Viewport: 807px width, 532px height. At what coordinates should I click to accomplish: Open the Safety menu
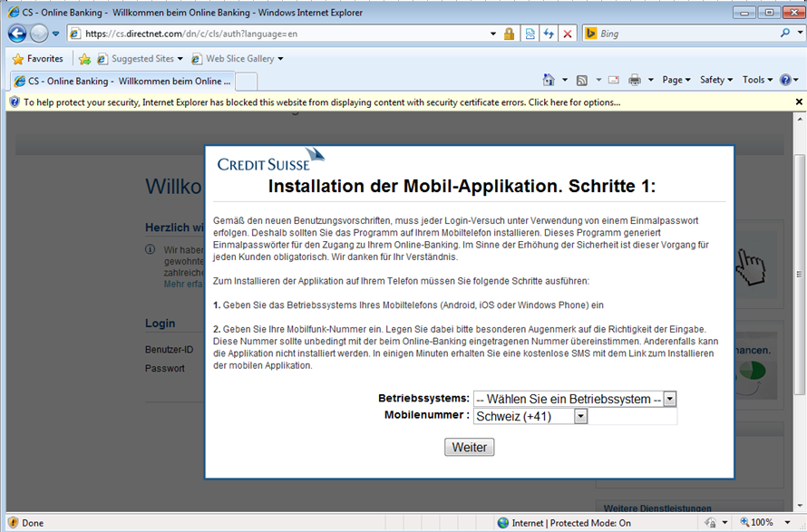[x=715, y=80]
